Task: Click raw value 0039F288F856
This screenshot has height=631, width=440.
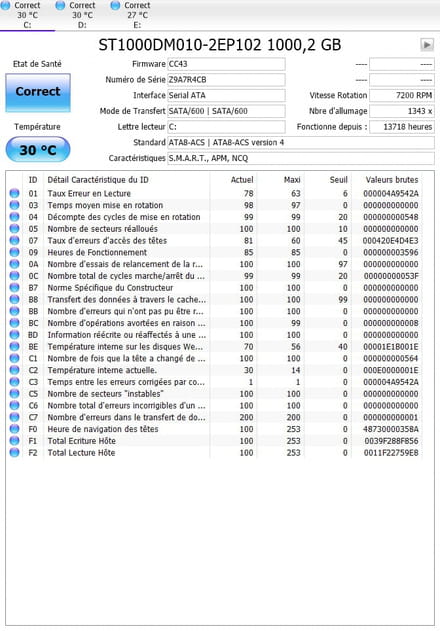Action: (391, 441)
